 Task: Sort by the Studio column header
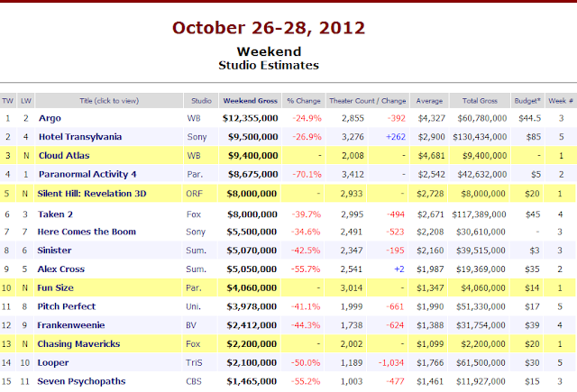click(x=201, y=101)
